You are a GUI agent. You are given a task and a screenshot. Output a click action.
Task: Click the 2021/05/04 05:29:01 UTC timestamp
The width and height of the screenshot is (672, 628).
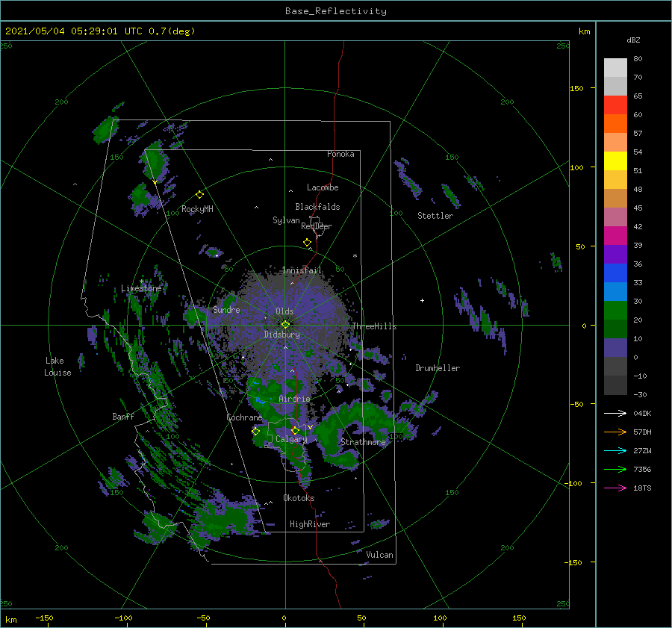[x=74, y=31]
